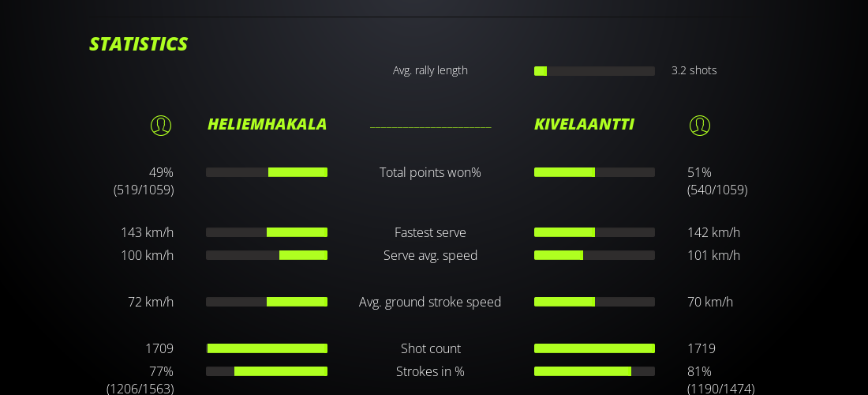Viewport: 868px width, 395px height.
Task: Click Kivelaantti's Serve avg. speed bar
Action: 594,255
